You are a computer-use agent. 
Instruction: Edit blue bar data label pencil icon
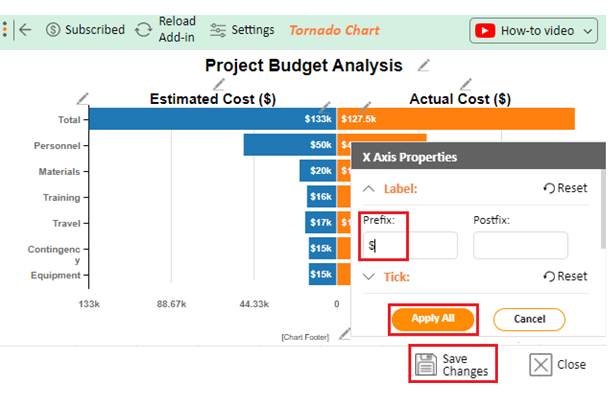(325, 107)
